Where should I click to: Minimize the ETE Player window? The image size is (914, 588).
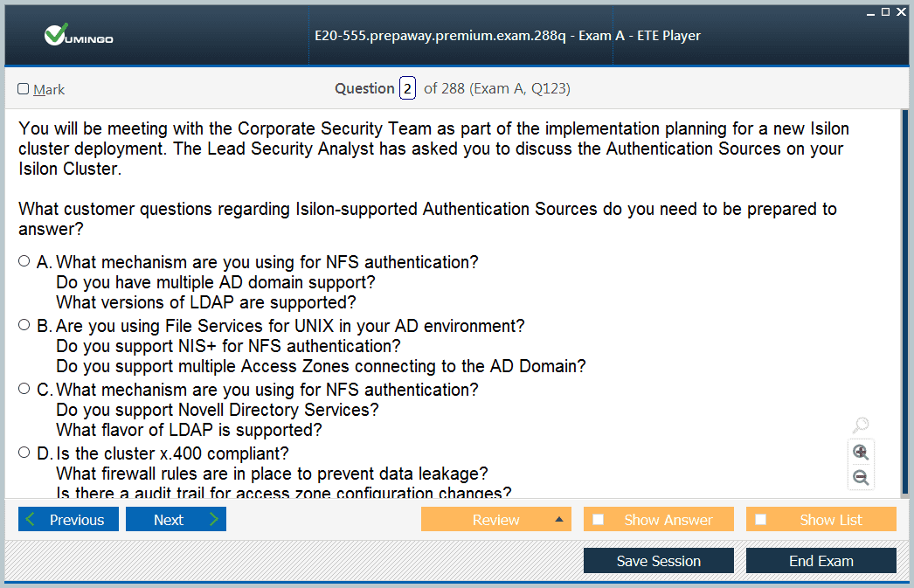pyautogui.click(x=871, y=11)
